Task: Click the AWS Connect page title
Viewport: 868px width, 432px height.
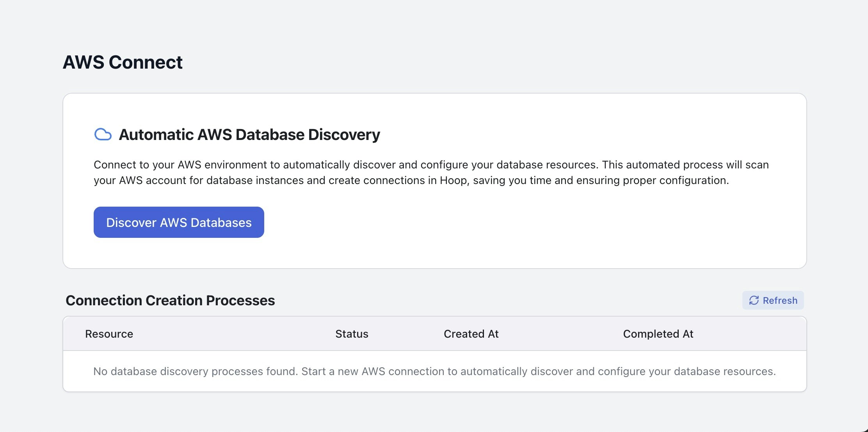Action: 123,62
